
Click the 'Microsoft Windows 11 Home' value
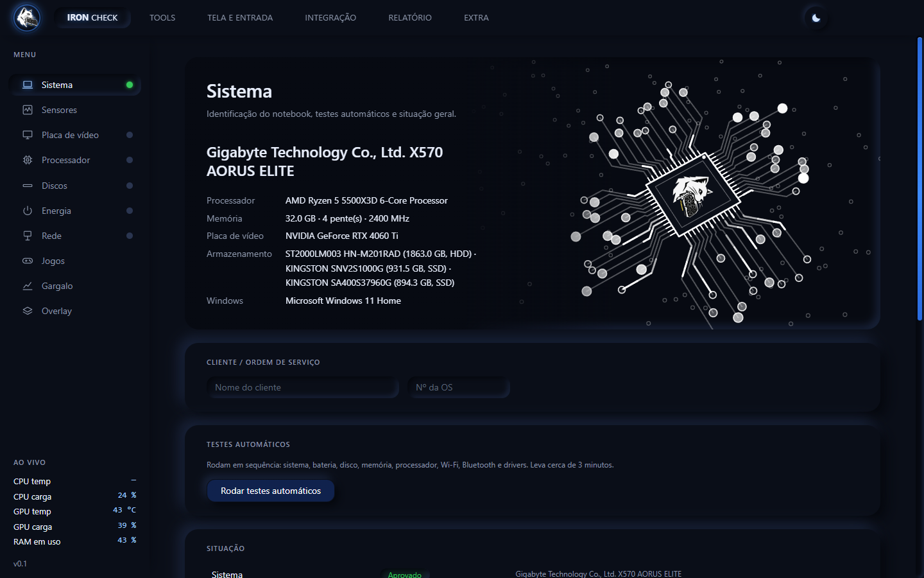(x=343, y=301)
